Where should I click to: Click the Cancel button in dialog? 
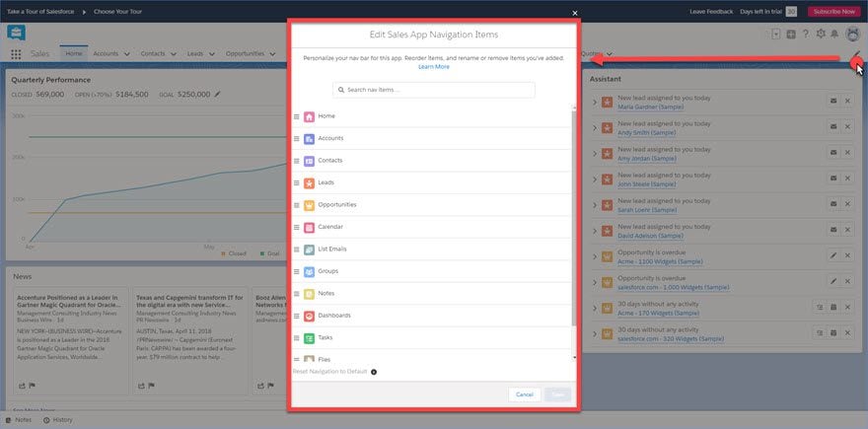tap(524, 394)
